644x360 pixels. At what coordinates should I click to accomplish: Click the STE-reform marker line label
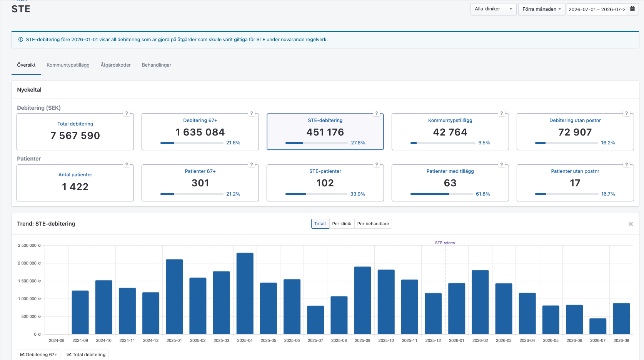click(445, 243)
